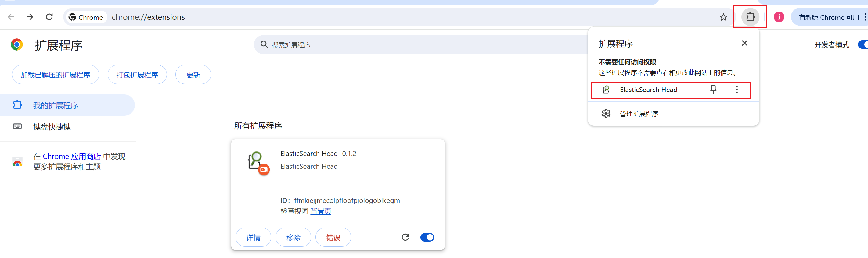Click 打包扩展程序 button

tap(137, 75)
